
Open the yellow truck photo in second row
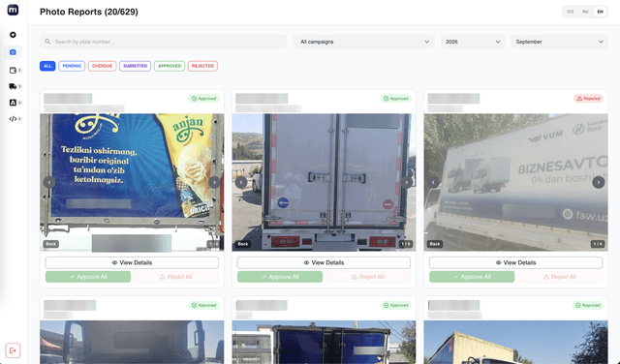(x=515, y=343)
